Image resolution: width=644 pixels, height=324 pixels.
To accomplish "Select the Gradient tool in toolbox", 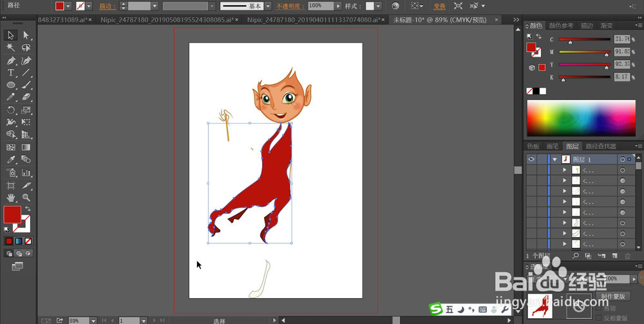I will tap(26, 147).
